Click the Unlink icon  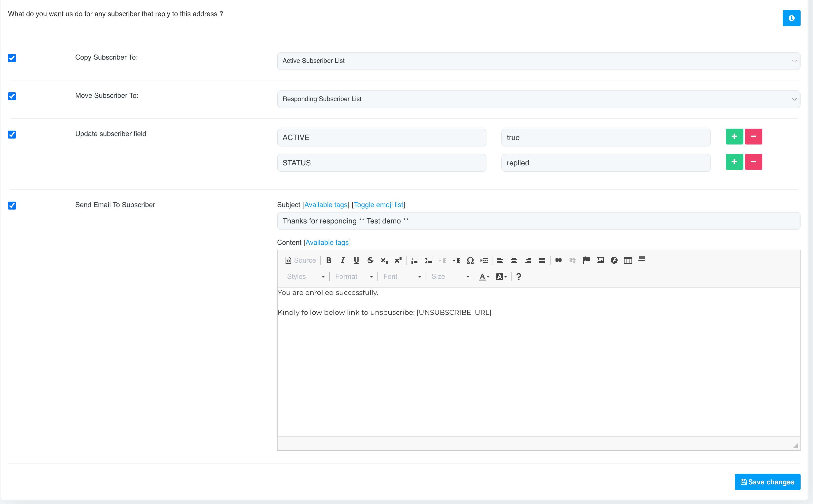click(x=572, y=260)
